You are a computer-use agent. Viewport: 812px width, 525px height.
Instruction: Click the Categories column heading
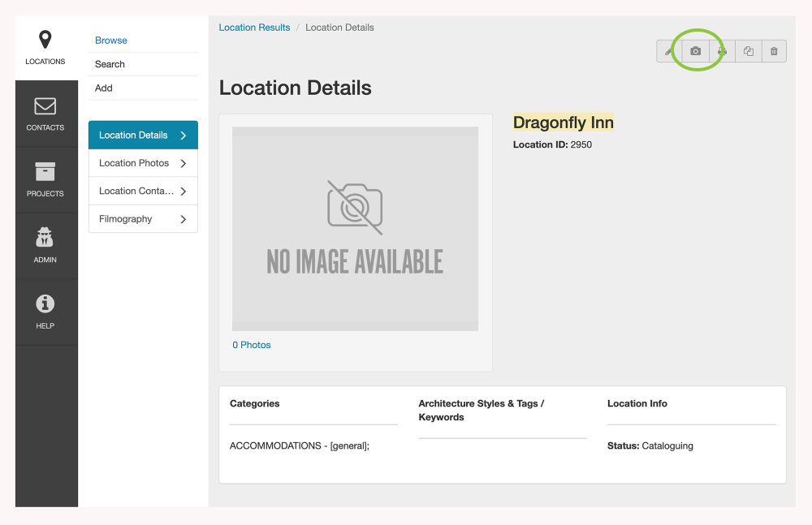pyautogui.click(x=255, y=403)
